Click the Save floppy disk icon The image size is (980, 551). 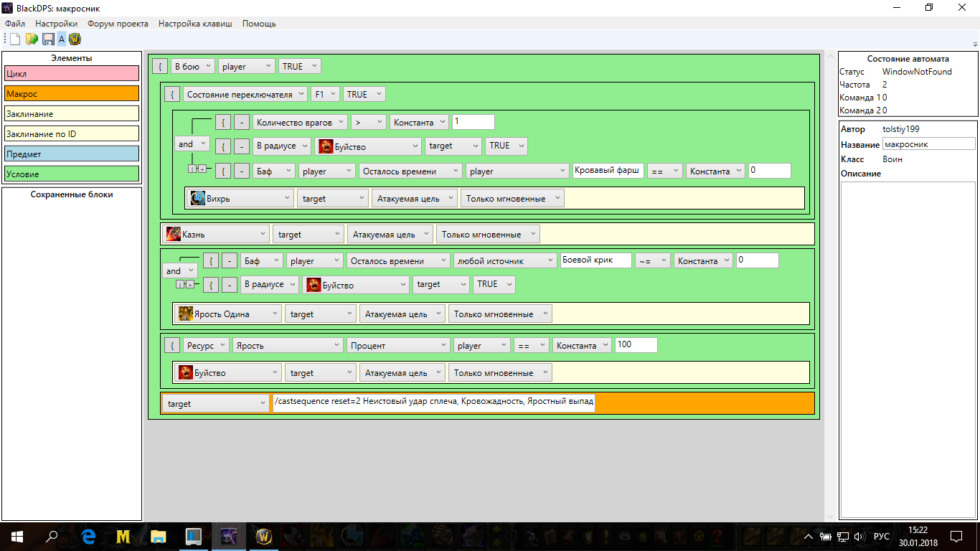pos(48,39)
